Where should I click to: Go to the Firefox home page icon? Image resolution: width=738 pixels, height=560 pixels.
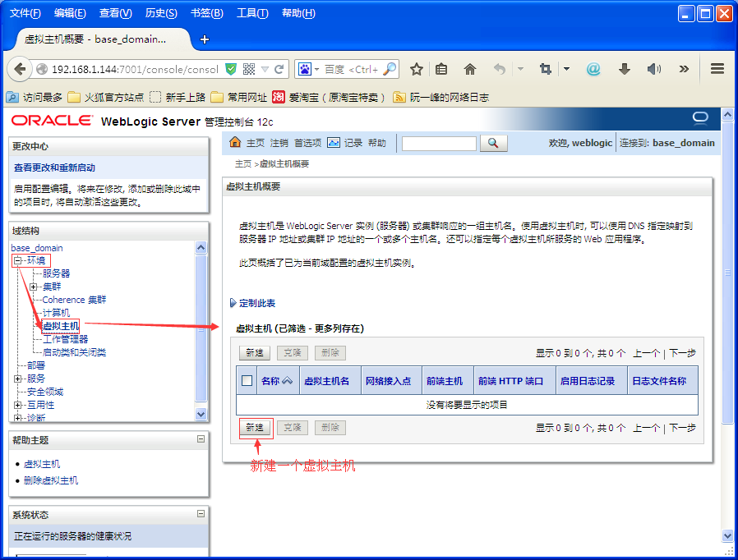pyautogui.click(x=470, y=70)
